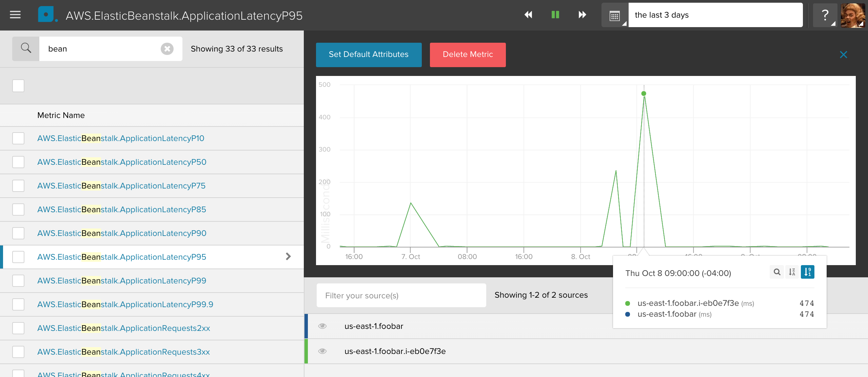Open AWS.ElasticBeanstalk.ApplicationRequests3xx metric
Viewport: 868px width, 377px height.
tap(123, 352)
